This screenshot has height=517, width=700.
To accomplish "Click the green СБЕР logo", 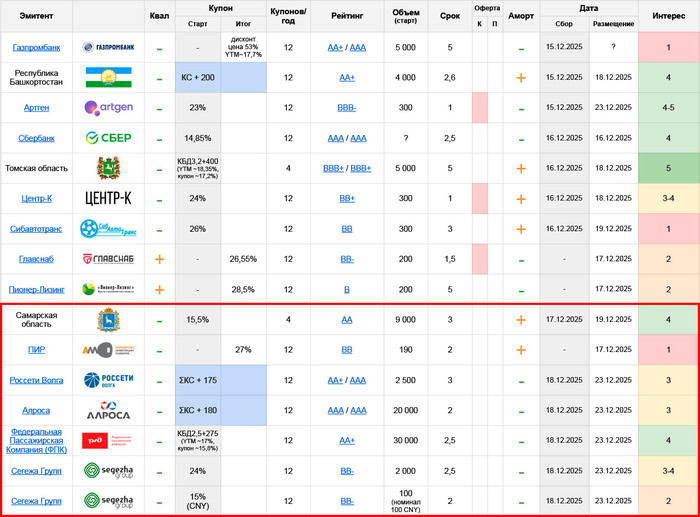I will (x=108, y=138).
